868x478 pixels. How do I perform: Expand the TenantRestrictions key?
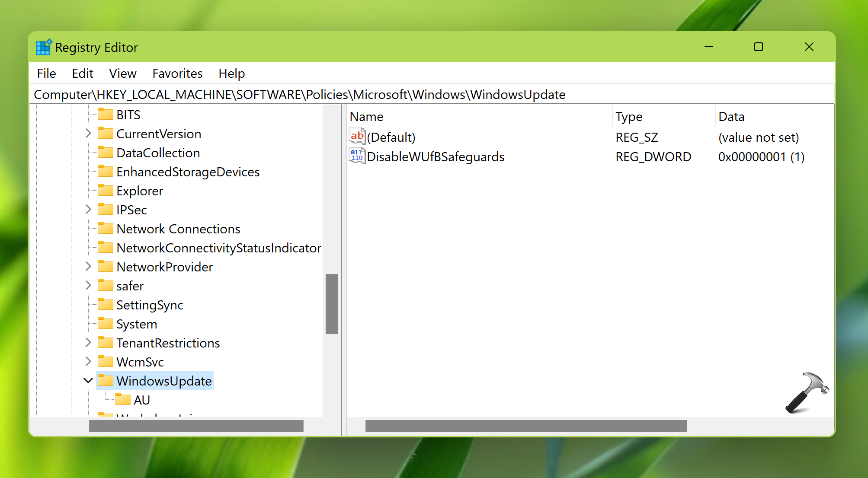pyautogui.click(x=88, y=343)
